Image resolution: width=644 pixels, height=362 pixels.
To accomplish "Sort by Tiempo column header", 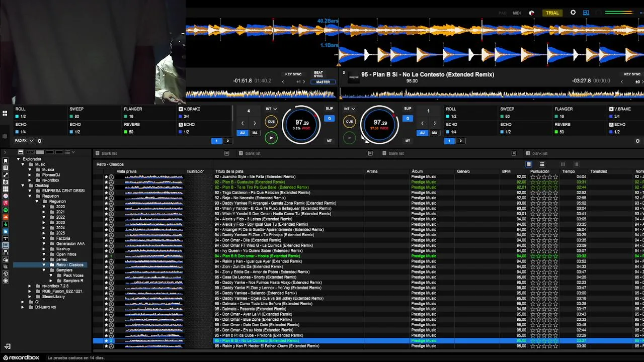I will pos(569,171).
